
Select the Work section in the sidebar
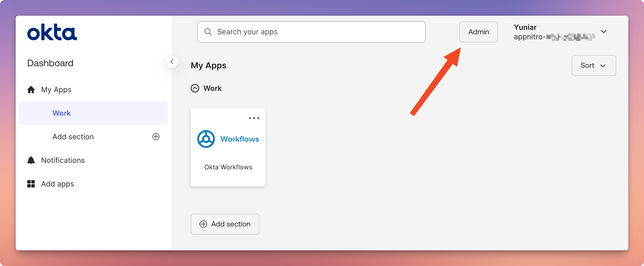coord(93,113)
